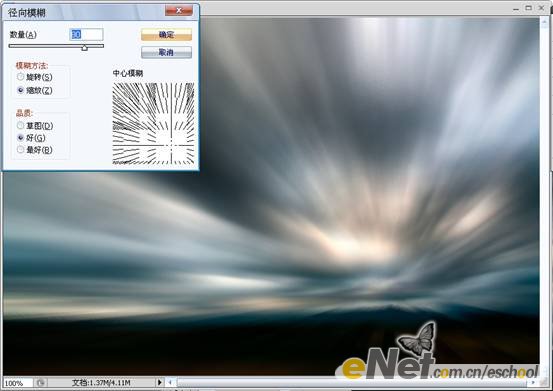The height and width of the screenshot is (391, 553).
Task: Minimize the document window
Action: 516,8
